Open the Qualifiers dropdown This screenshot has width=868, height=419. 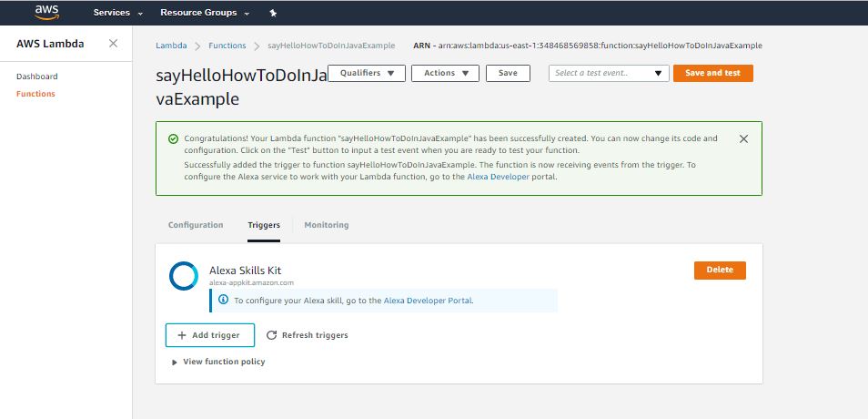pyautogui.click(x=367, y=73)
